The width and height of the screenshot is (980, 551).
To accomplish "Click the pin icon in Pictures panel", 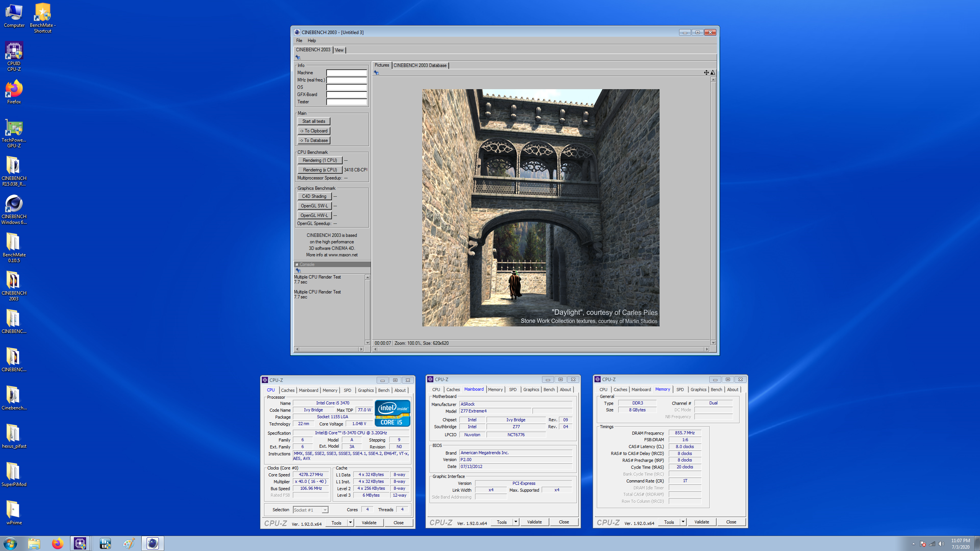I will 376,73.
